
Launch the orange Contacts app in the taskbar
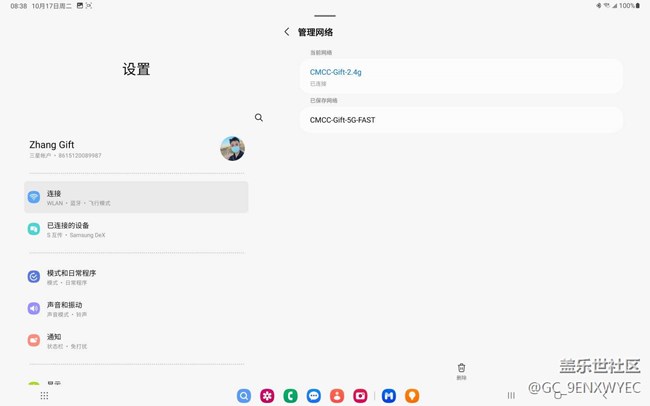click(x=337, y=396)
